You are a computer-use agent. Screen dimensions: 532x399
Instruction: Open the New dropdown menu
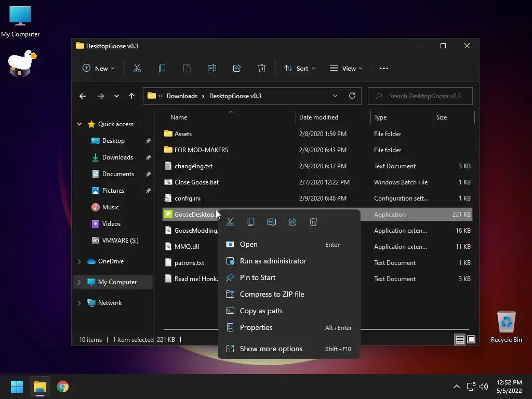tap(98, 68)
